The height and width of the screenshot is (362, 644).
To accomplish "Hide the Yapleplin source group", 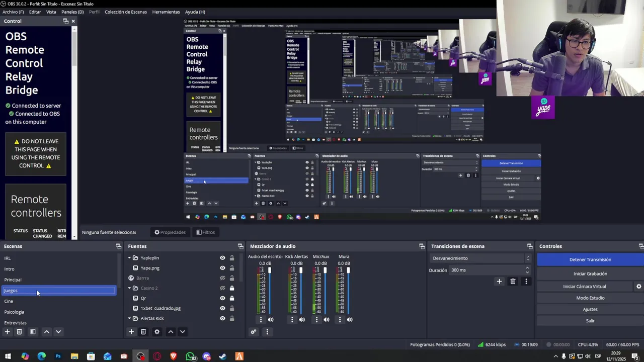I will [x=222, y=258].
